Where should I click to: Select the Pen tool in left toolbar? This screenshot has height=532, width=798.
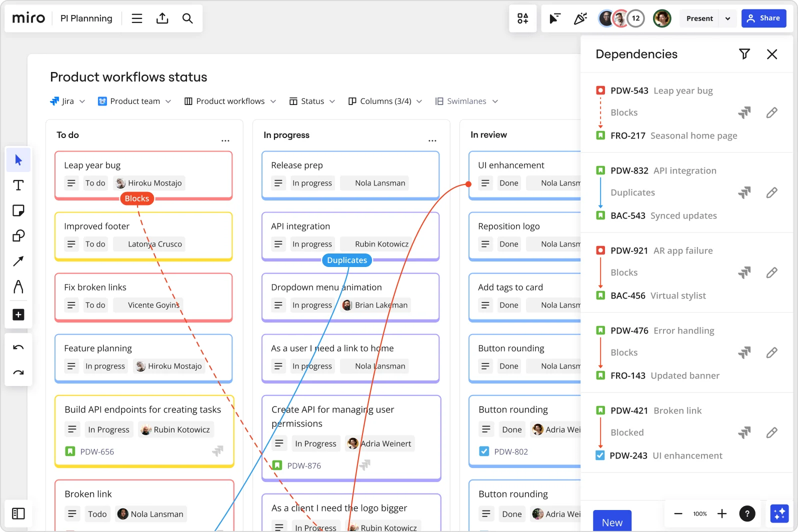pos(18,286)
